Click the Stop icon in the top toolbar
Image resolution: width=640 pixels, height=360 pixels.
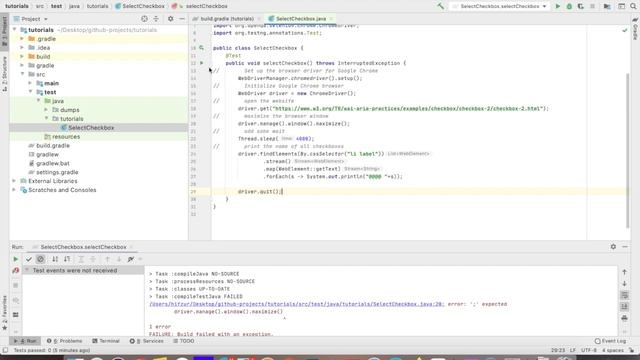click(x=592, y=6)
